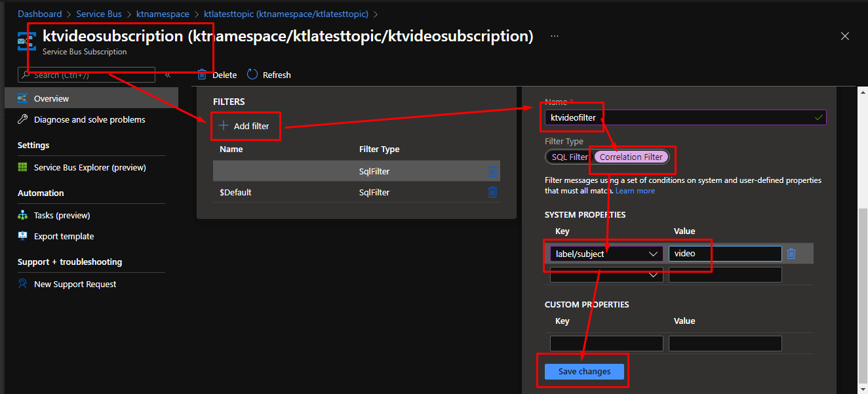868x394 pixels.
Task: Click the Learn more link
Action: (635, 191)
